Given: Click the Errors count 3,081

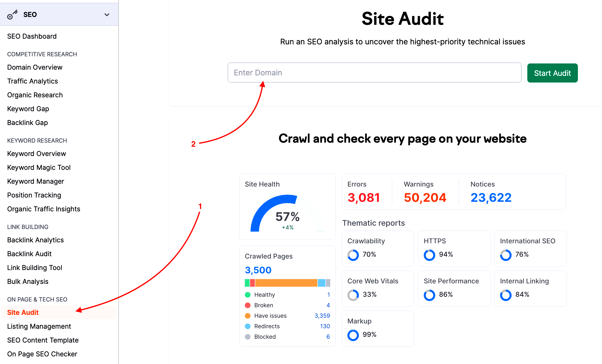Looking at the screenshot, I should 364,198.
